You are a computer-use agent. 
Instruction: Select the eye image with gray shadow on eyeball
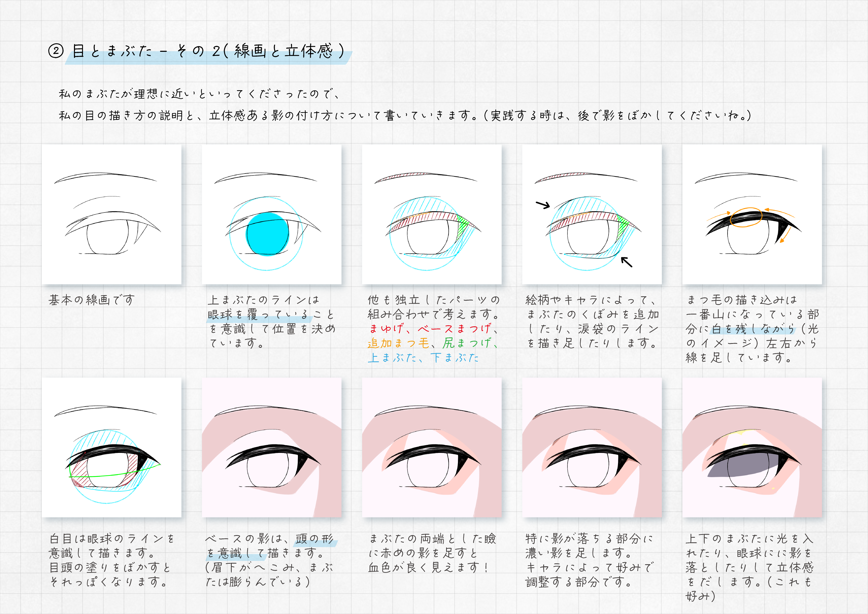[x=752, y=447]
